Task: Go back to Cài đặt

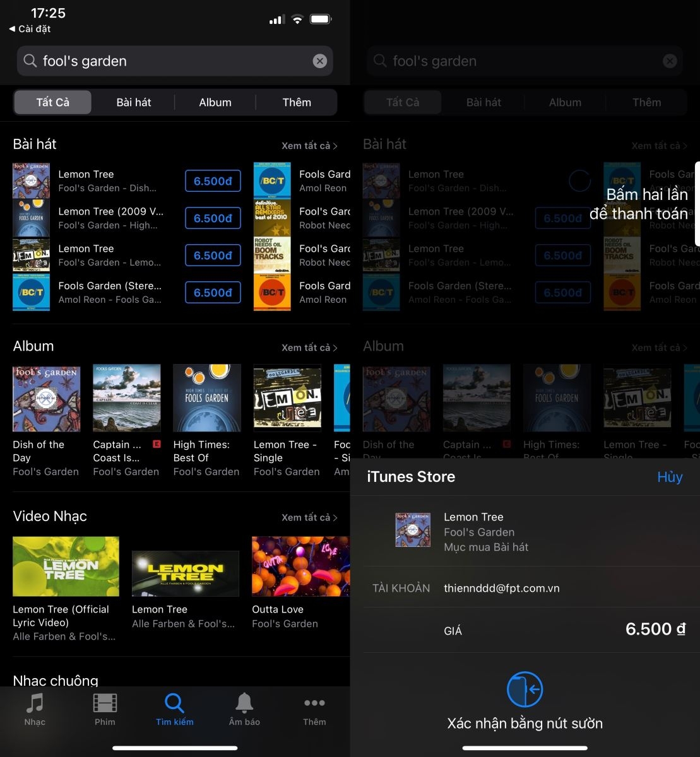Action: pos(30,29)
